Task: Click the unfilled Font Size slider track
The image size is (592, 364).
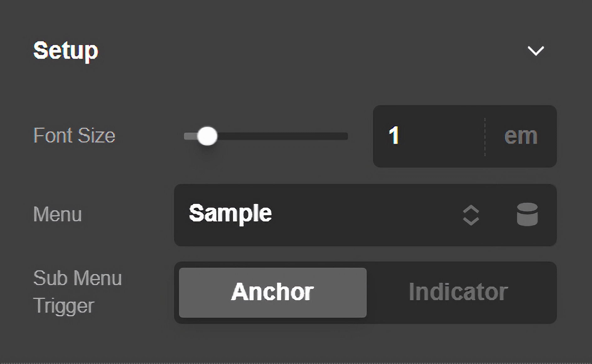Action: [x=282, y=136]
